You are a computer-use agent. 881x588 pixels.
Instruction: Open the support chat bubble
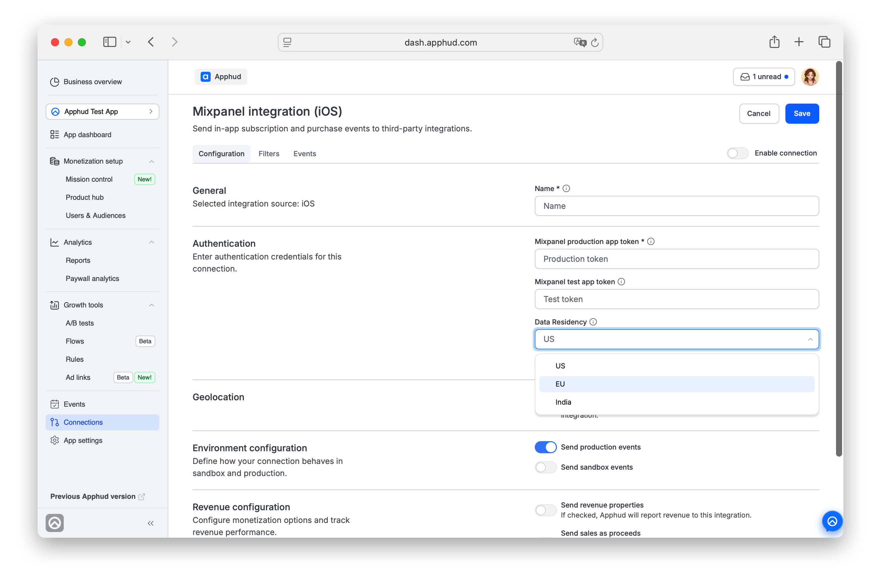[x=832, y=521]
